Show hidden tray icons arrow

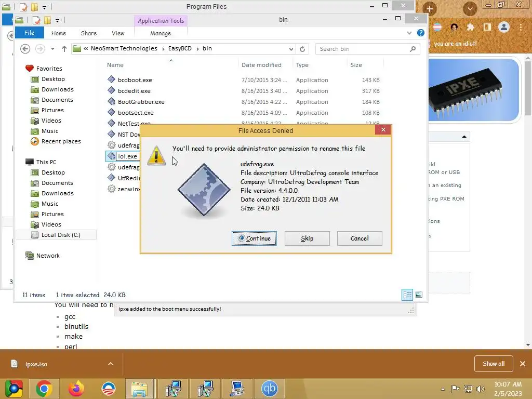(x=443, y=389)
